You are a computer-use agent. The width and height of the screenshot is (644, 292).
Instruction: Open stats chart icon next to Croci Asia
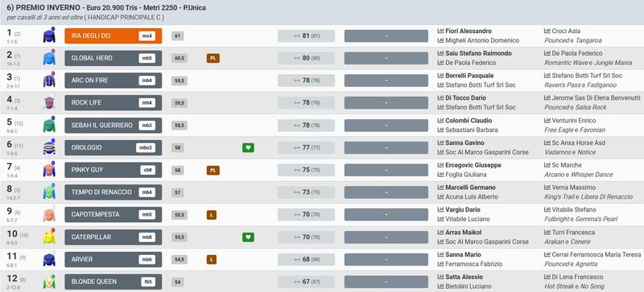(x=547, y=31)
